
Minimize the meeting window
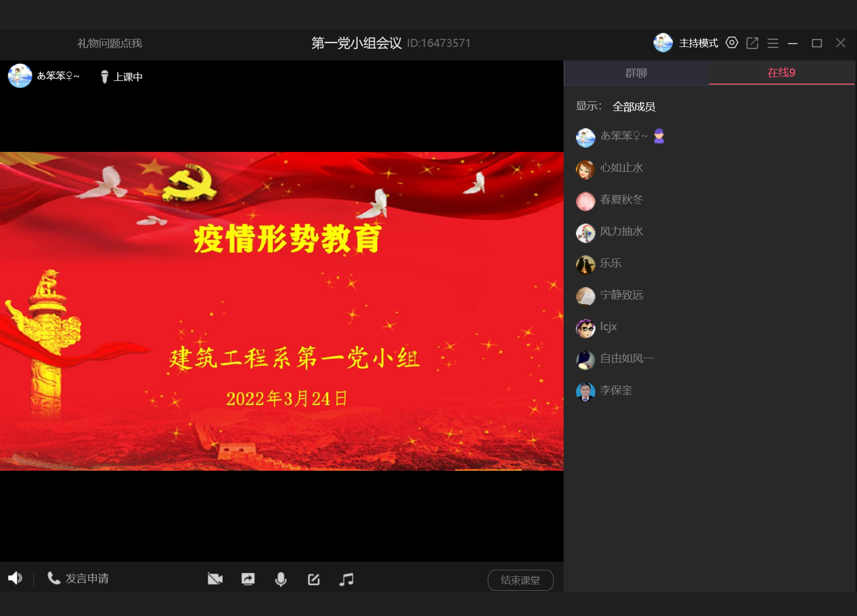(x=793, y=43)
